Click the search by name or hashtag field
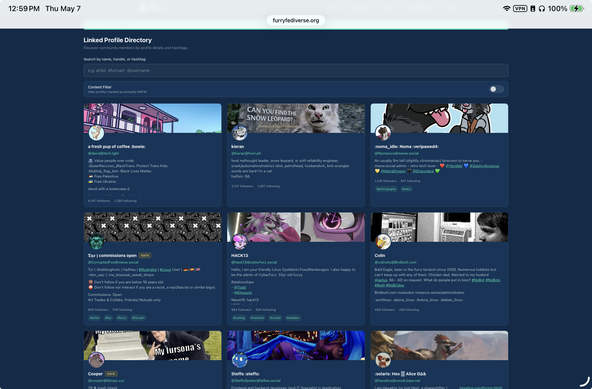Image resolution: width=592 pixels, height=389 pixels. 296,71
